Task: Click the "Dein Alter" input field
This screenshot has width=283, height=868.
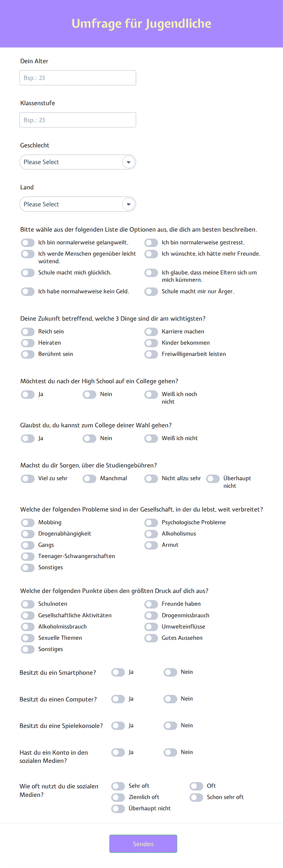Action: [x=78, y=77]
